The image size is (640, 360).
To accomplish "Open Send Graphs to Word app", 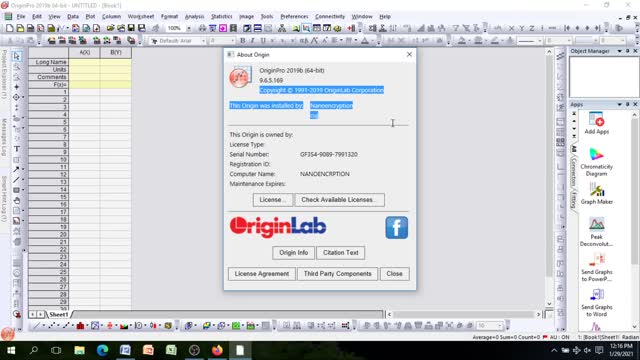I will 596,302.
